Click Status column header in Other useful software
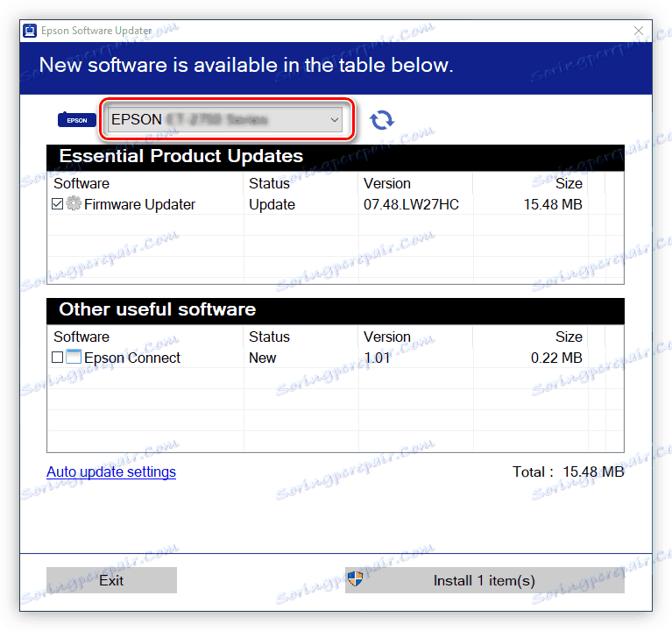 pyautogui.click(x=269, y=337)
